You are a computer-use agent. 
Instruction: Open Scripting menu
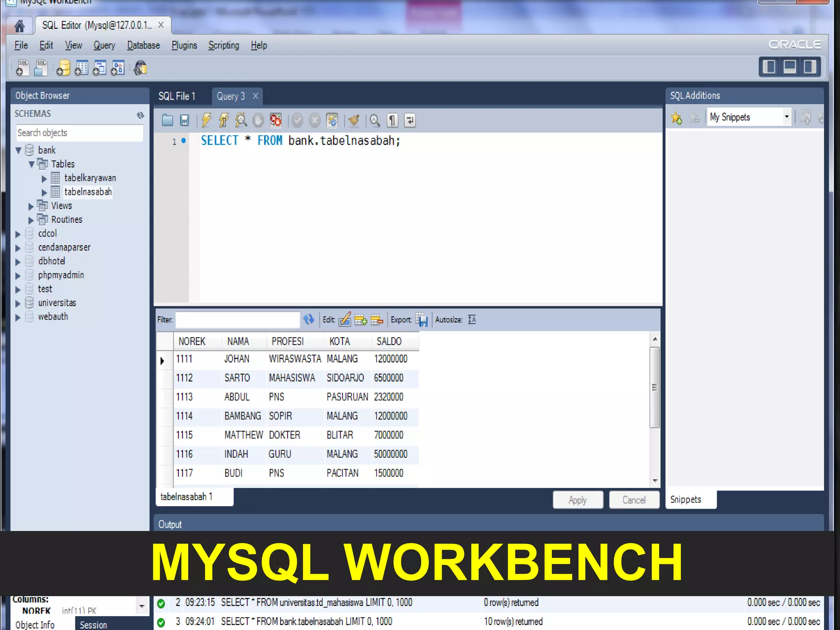click(224, 45)
